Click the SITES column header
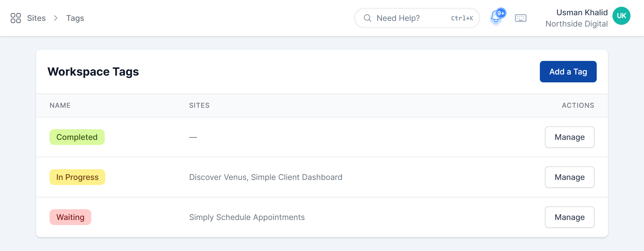Image resolution: width=644 pixels, height=251 pixels. click(x=199, y=105)
